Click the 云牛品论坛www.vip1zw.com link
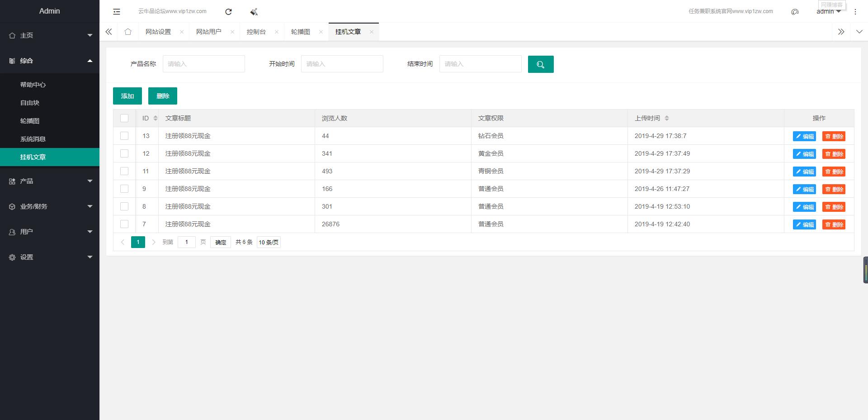868x420 pixels. [x=173, y=11]
